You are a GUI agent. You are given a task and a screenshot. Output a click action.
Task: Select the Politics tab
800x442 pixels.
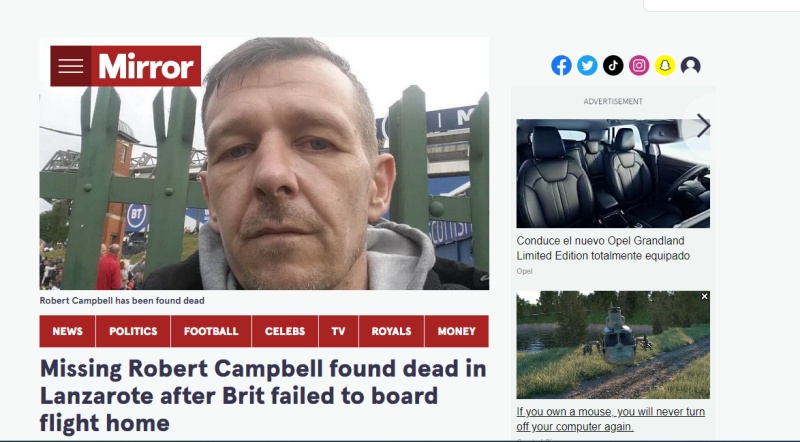133,331
